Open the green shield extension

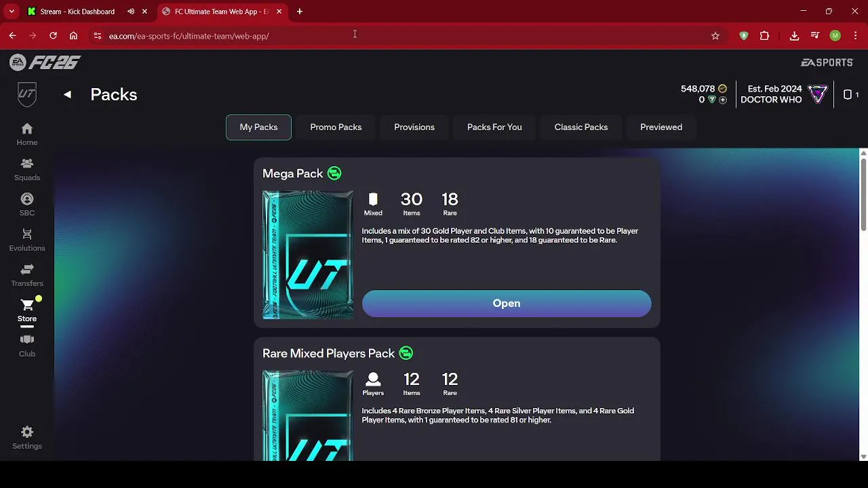click(744, 36)
